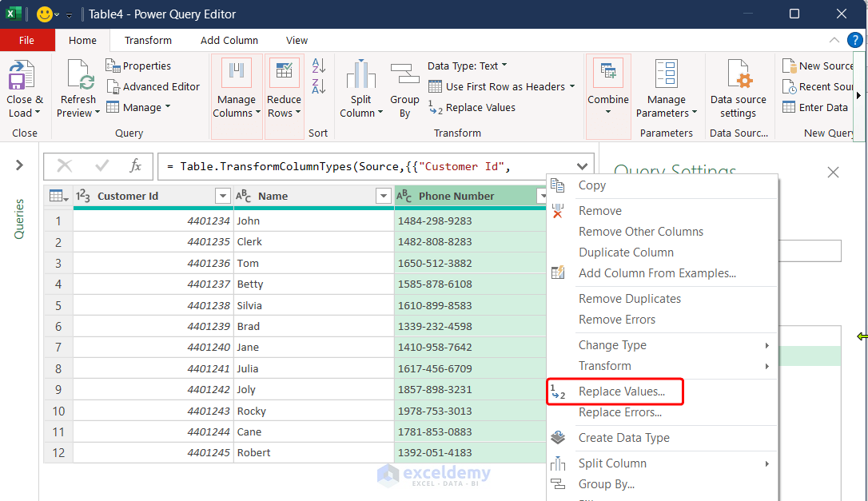Click the Manage Parameters icon
Screen dimensions: 868x501
coord(667,74)
